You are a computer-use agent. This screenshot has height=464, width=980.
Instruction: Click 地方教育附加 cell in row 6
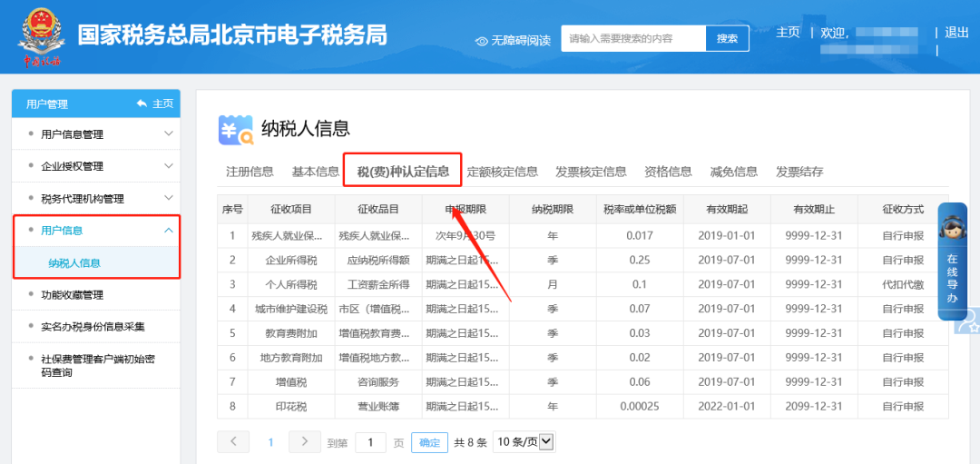tap(291, 358)
